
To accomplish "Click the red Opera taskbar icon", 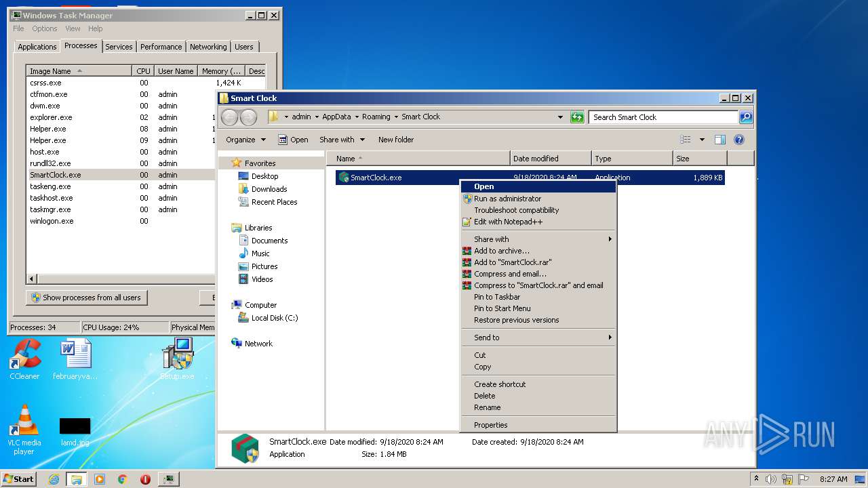I will pos(145,479).
